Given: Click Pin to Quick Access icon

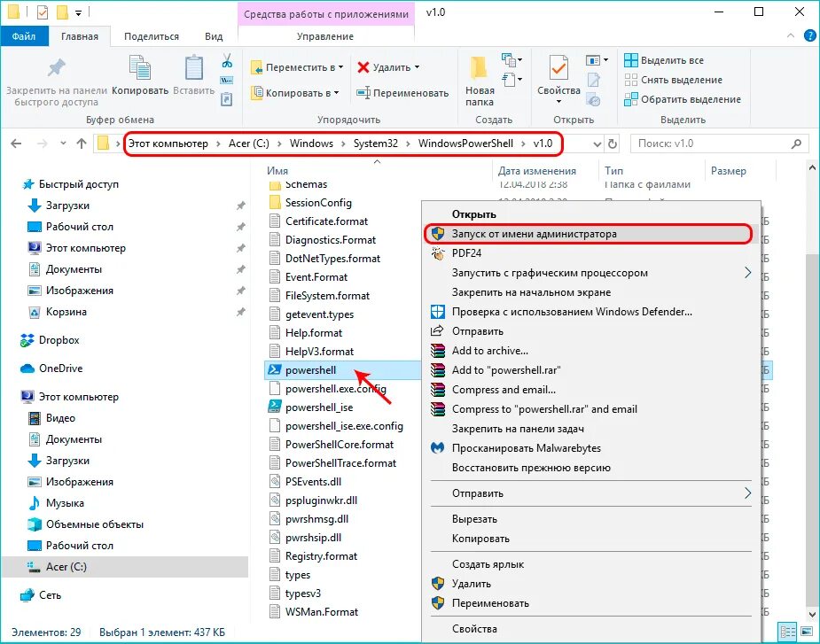Looking at the screenshot, I should point(57,68).
